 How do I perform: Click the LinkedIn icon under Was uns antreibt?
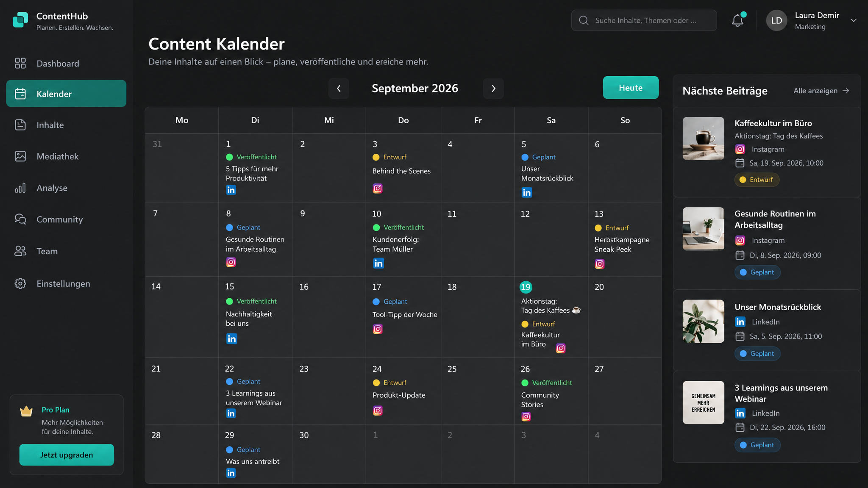click(x=231, y=473)
